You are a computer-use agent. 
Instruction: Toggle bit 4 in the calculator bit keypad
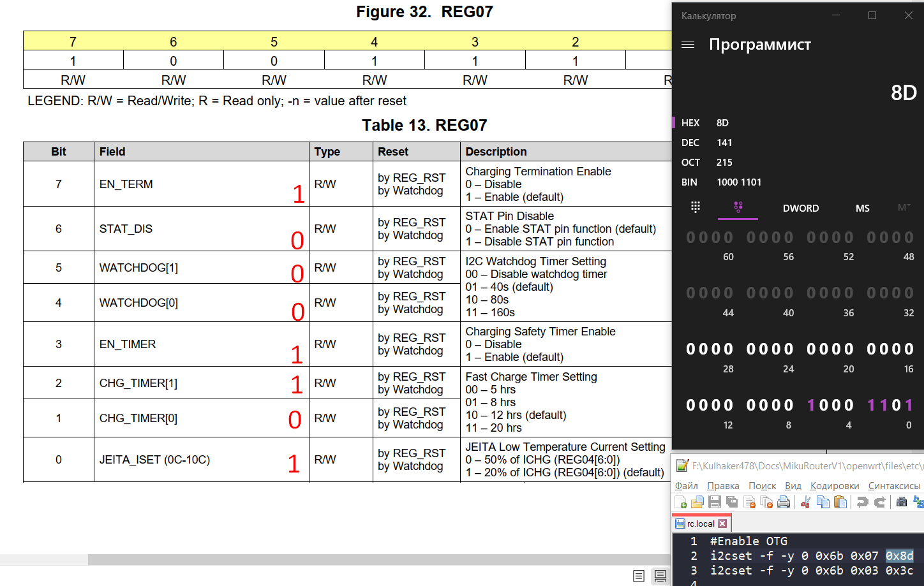pos(849,405)
